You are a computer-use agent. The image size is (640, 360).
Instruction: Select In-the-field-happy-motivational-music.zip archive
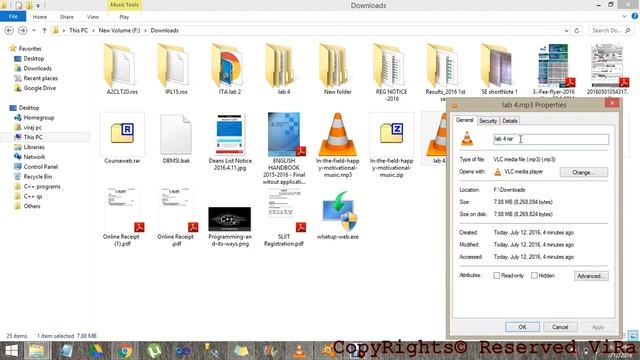(x=391, y=145)
